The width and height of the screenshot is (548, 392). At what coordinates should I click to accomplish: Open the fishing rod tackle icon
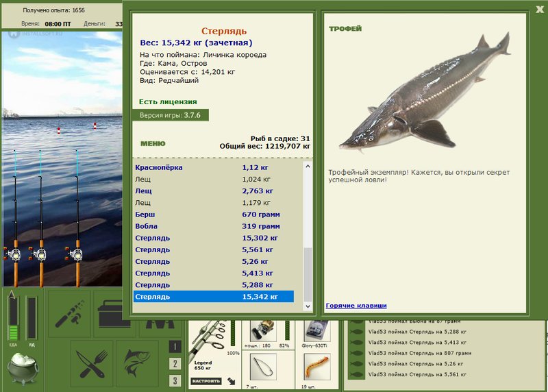pos(69,313)
